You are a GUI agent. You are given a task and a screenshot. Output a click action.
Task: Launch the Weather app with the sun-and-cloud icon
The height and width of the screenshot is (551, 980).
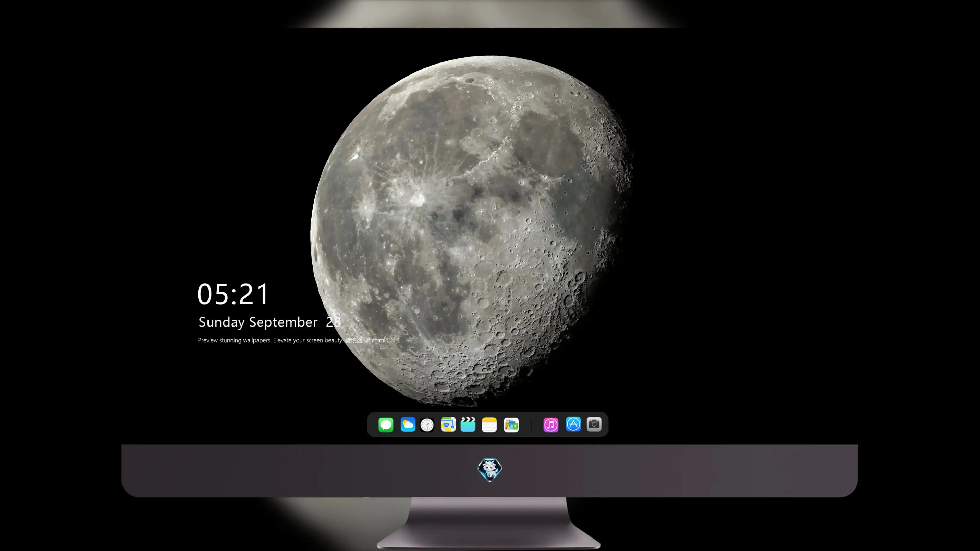pos(408,424)
